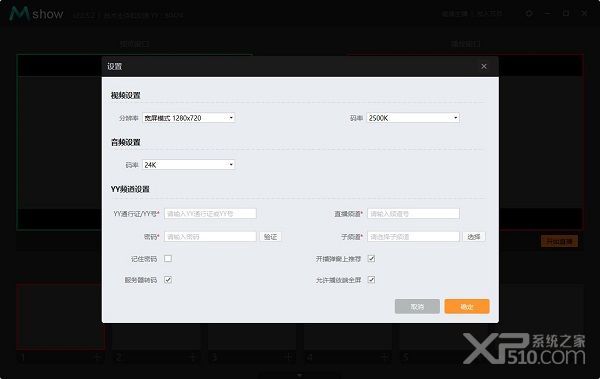
Task: Open the audio 码率 dropdown showing 24K
Action: pyautogui.click(x=189, y=165)
